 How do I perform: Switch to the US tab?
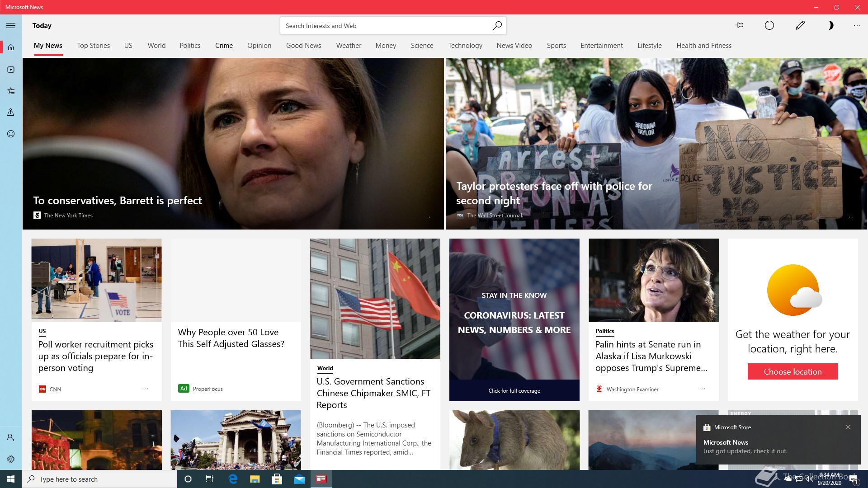pyautogui.click(x=128, y=46)
